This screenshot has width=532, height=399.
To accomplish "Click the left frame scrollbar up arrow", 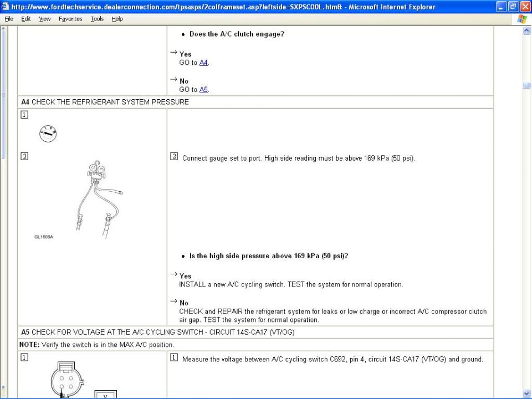I will tap(3, 28).
